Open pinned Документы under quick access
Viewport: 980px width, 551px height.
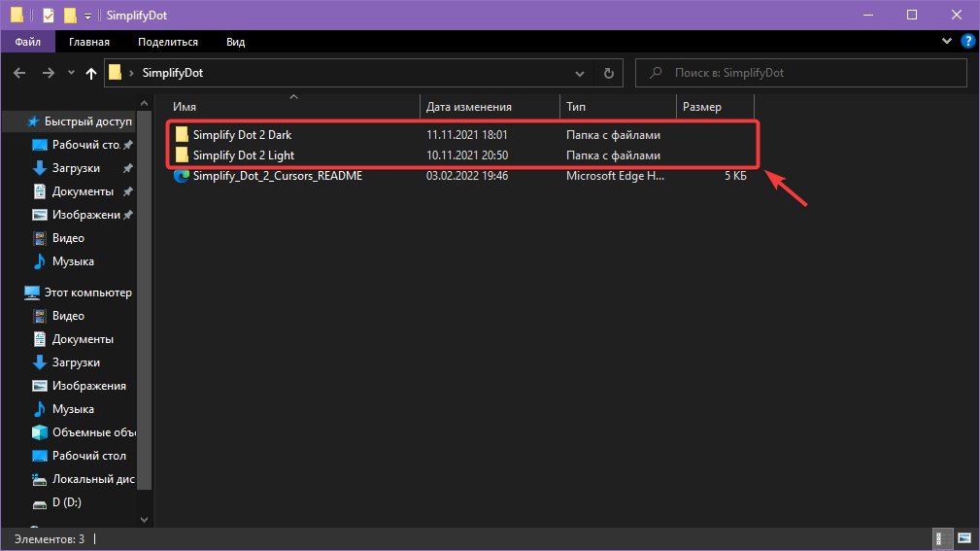point(82,191)
